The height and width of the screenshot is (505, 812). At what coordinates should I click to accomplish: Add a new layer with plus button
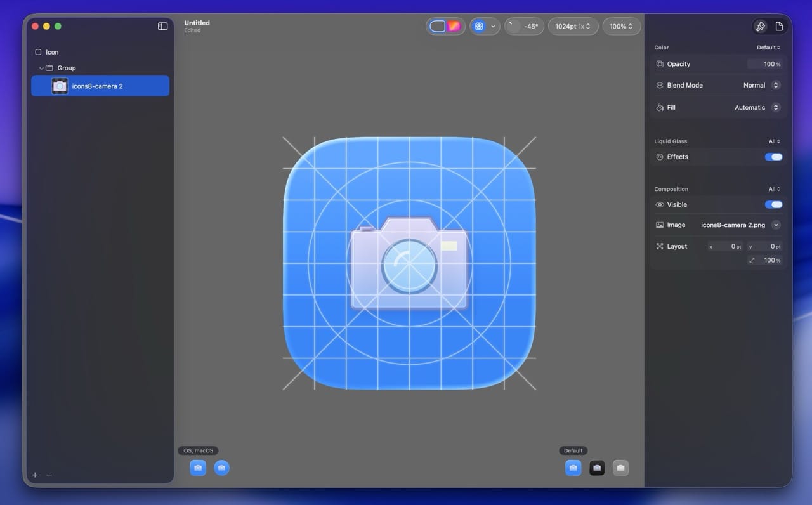point(35,475)
